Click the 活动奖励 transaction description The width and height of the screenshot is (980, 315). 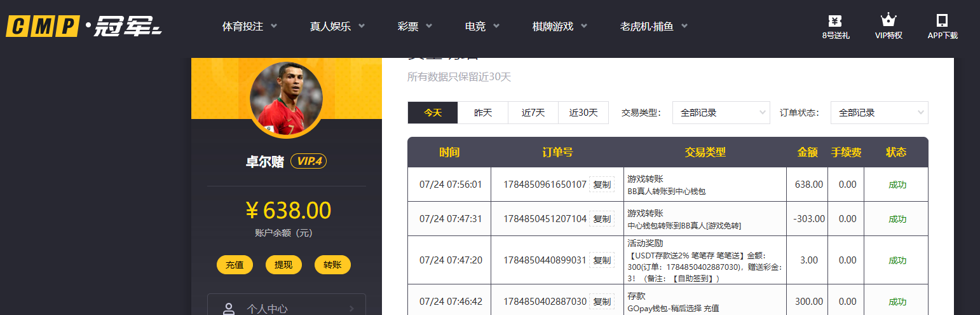705,261
